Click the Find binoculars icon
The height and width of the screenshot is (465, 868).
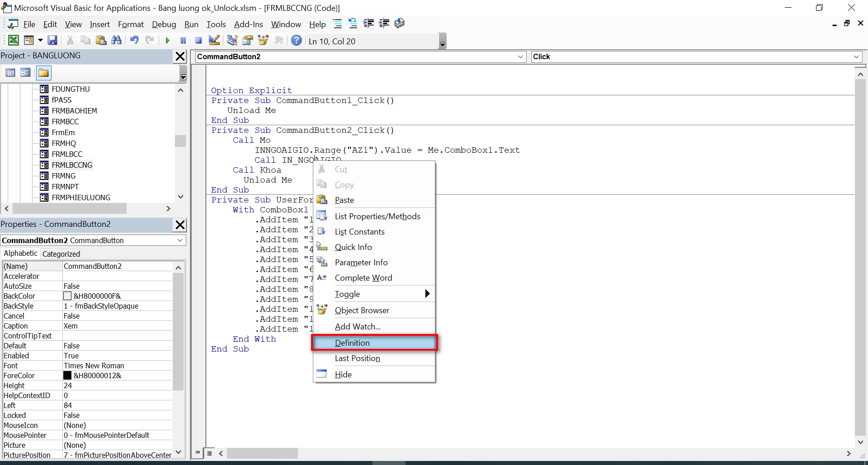(116, 41)
